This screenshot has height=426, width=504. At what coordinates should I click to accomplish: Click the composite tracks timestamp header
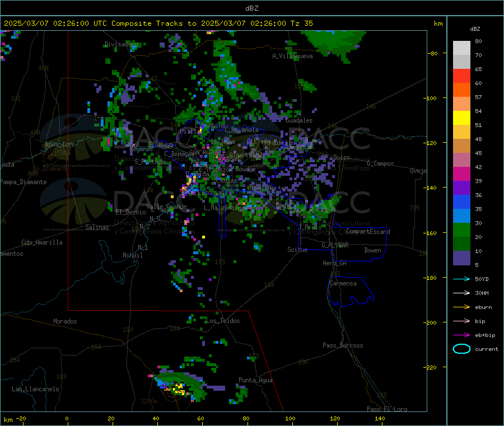(158, 24)
